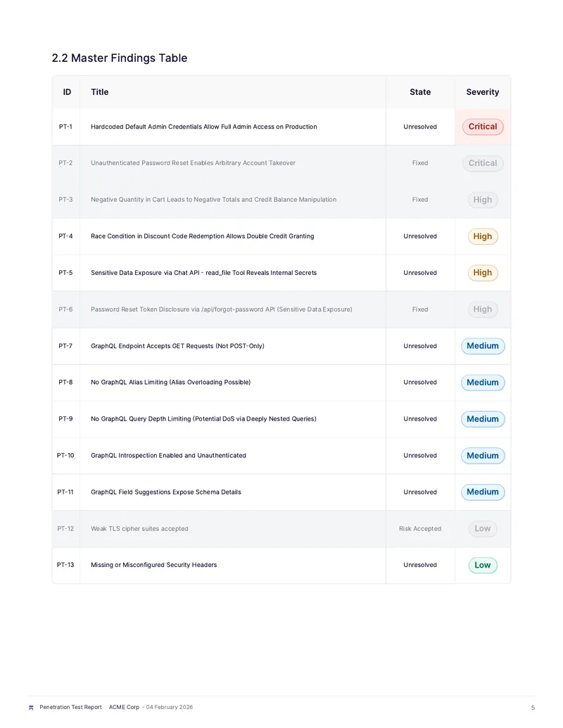
Task: Click the Severity column header
Action: pyautogui.click(x=483, y=92)
